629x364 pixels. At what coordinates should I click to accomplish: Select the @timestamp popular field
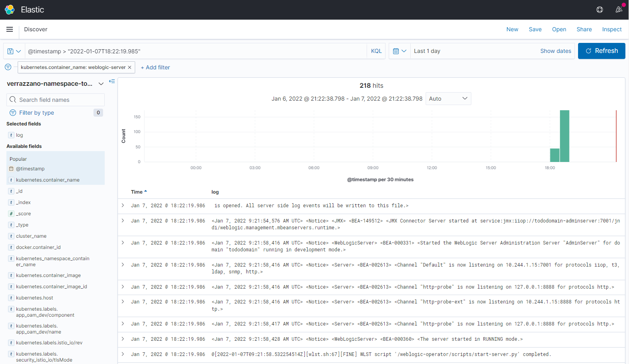point(30,169)
